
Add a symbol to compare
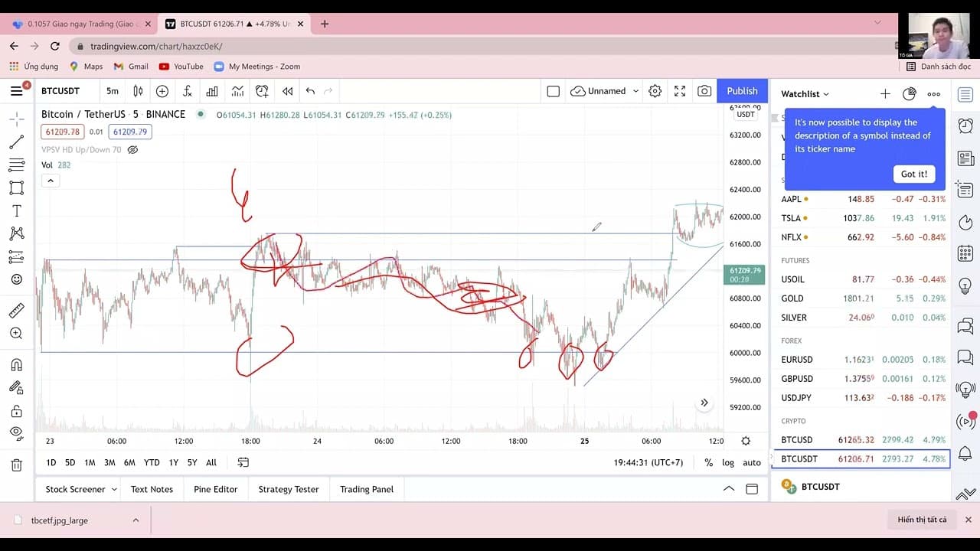coord(162,91)
